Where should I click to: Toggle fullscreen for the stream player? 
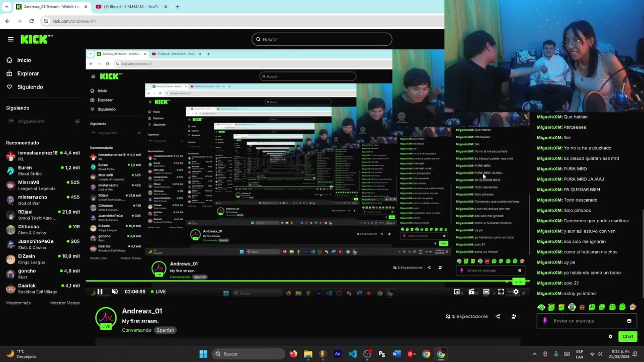[x=501, y=292]
